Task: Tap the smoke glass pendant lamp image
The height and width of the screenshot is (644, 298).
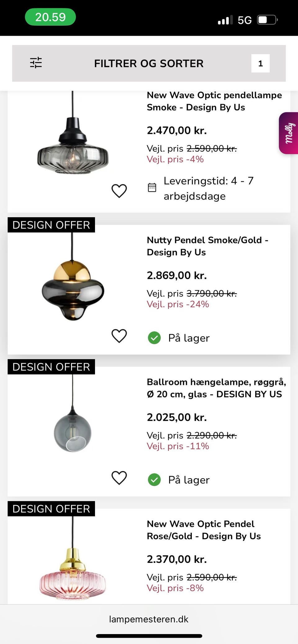Action: 73,146
